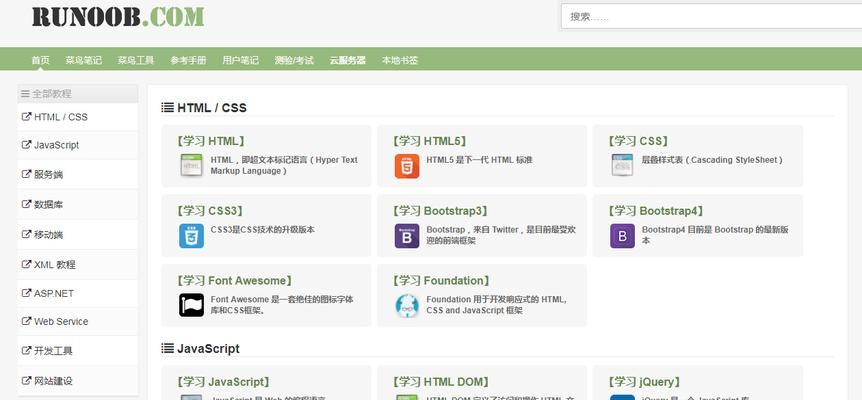
Task: Open the 测验/考试 nav item
Action: click(x=294, y=60)
